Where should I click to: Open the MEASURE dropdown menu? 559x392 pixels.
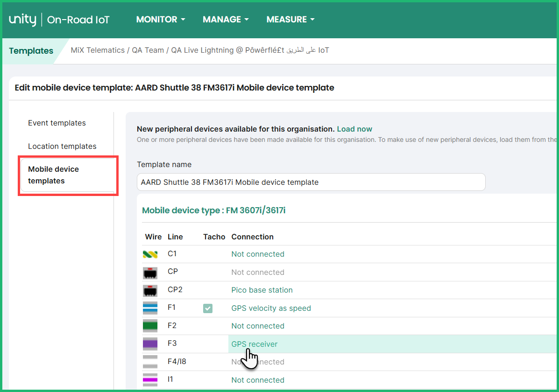click(290, 19)
